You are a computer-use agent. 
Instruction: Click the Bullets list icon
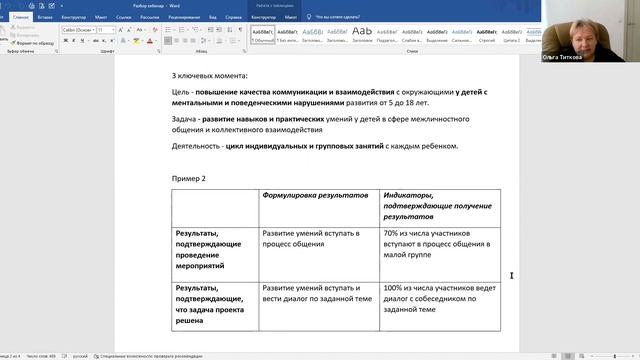(168, 30)
